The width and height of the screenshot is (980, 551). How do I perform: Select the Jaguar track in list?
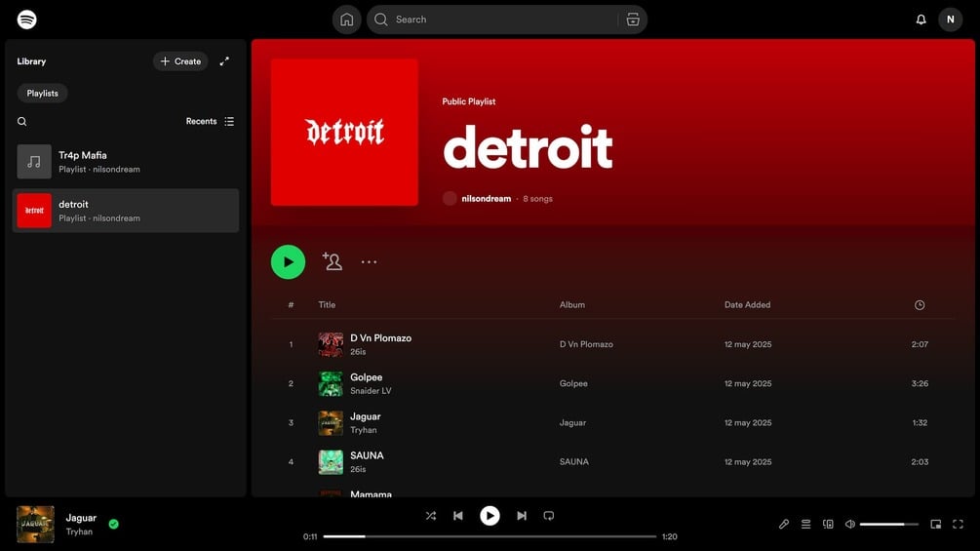365,416
